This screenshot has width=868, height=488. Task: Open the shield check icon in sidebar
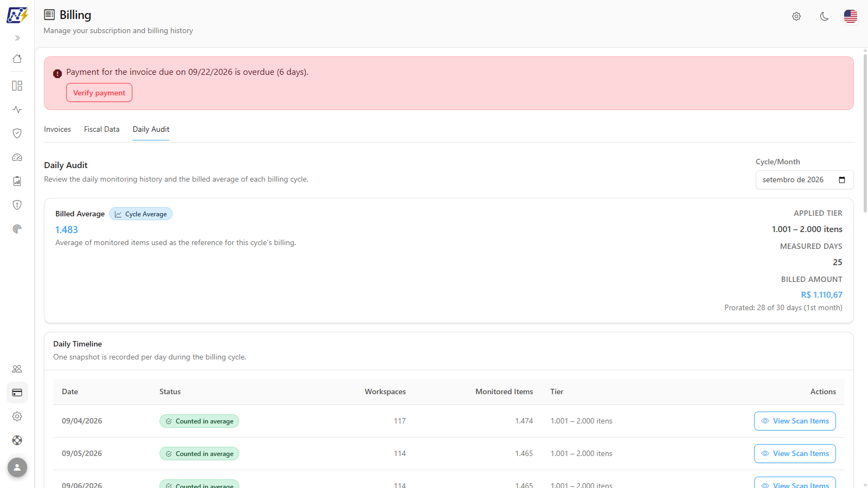(x=17, y=133)
